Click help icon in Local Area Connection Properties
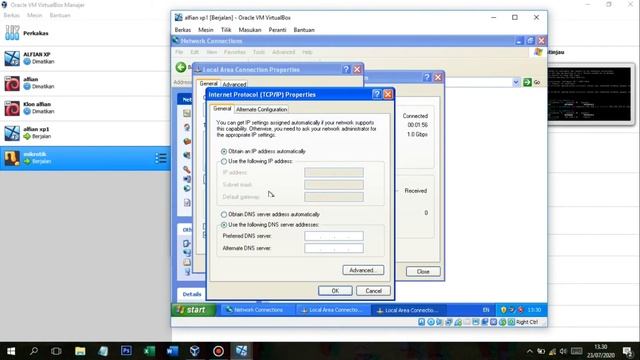 (346, 69)
